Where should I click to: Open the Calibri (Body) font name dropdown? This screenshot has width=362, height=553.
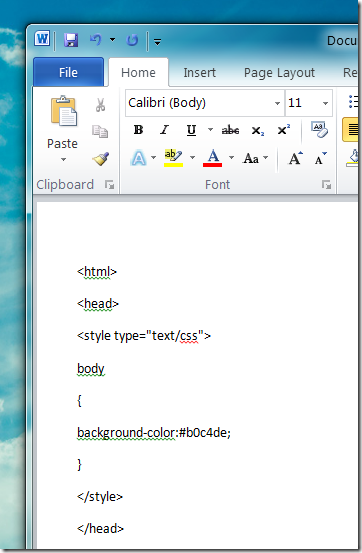tap(277, 103)
